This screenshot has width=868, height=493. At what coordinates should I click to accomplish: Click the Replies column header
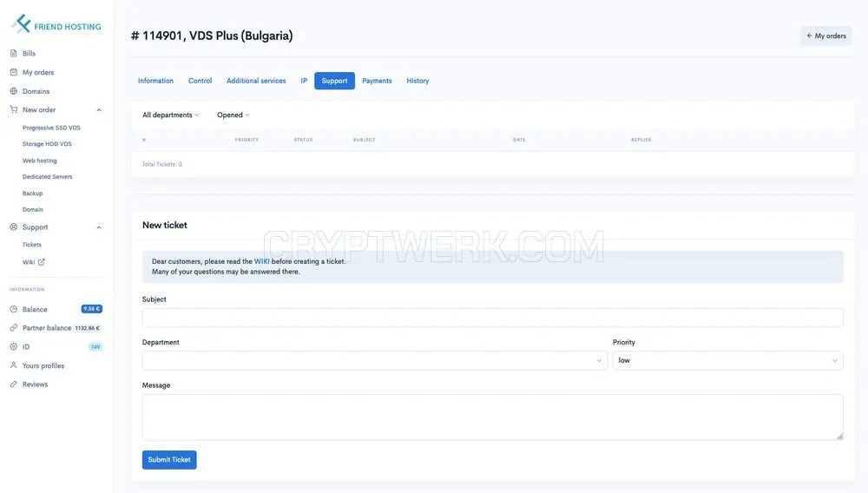[x=641, y=140]
